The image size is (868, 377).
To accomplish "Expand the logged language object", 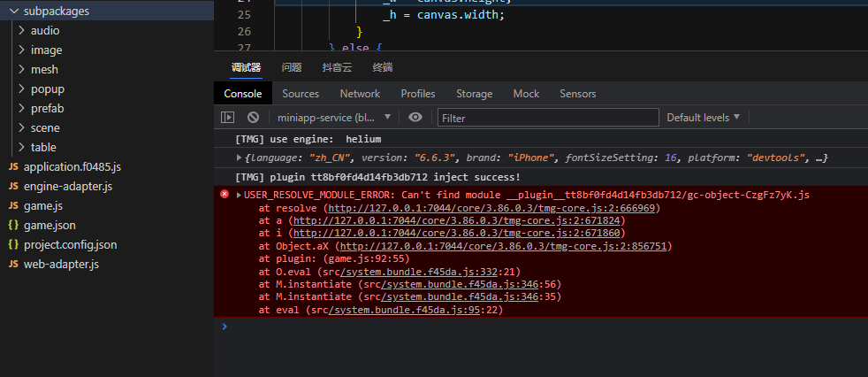I will tap(239, 158).
